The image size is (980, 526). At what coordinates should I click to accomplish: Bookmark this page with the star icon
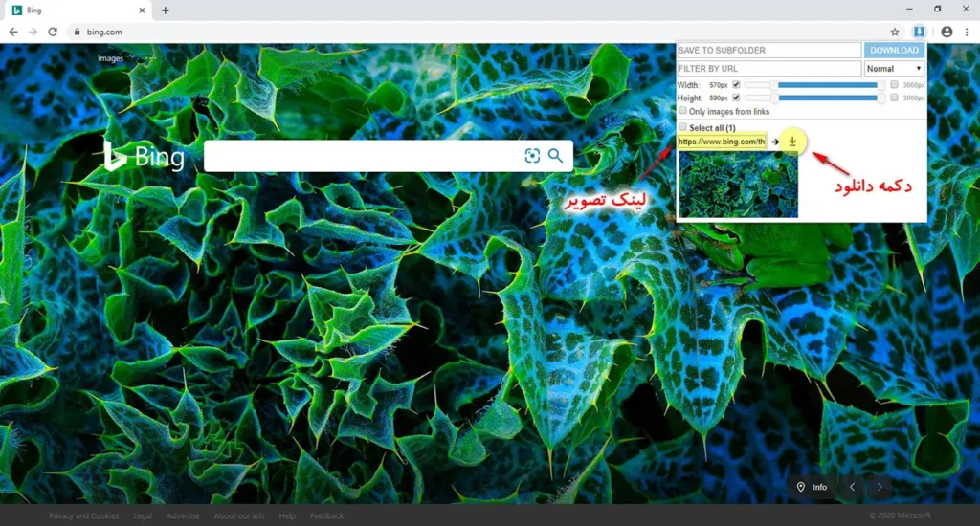tap(895, 32)
